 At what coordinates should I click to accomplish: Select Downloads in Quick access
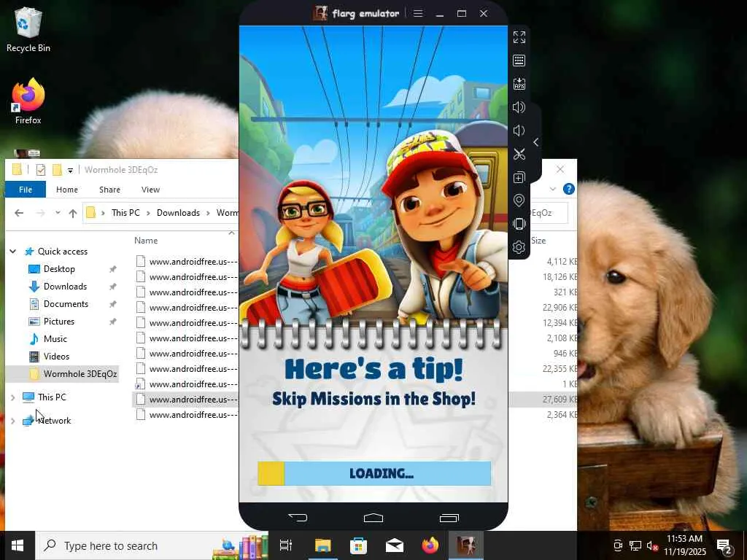click(x=65, y=287)
